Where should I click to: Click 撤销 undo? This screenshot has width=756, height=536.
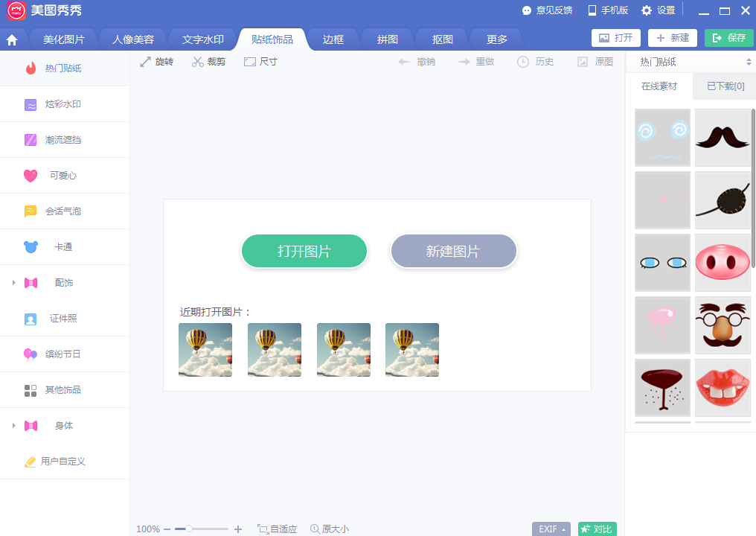coord(417,62)
